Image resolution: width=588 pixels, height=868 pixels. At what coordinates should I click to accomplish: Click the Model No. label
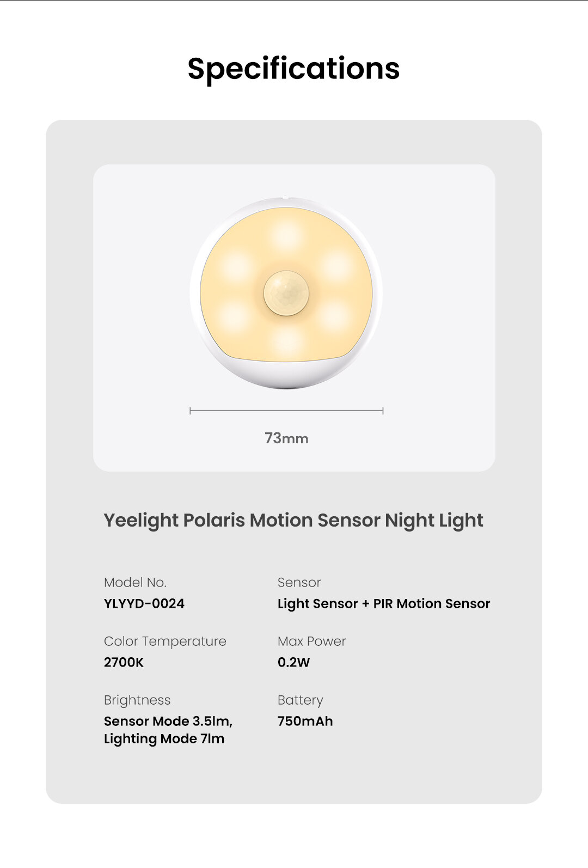point(135,583)
